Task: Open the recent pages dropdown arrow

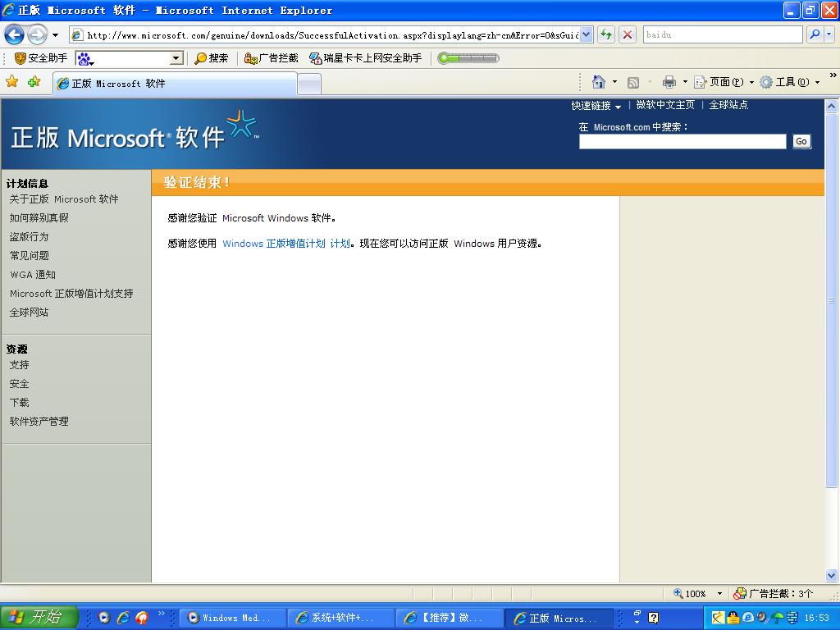Action: (55, 35)
